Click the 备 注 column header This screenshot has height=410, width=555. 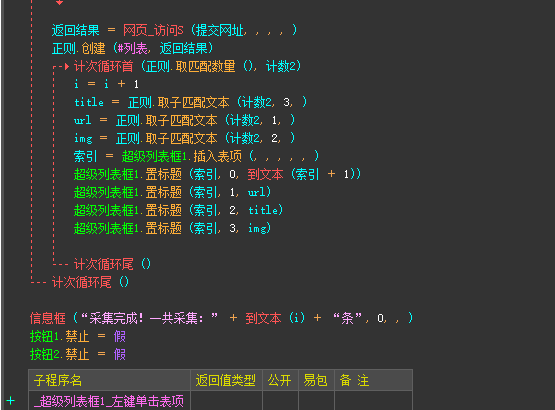pos(373,380)
